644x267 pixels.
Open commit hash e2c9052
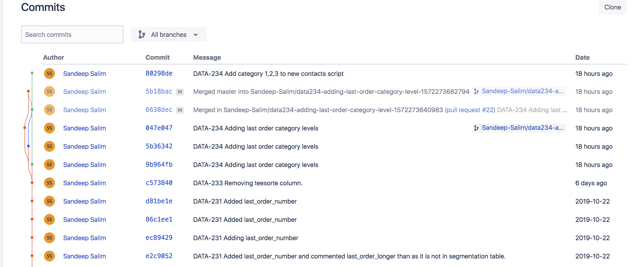coord(159,256)
